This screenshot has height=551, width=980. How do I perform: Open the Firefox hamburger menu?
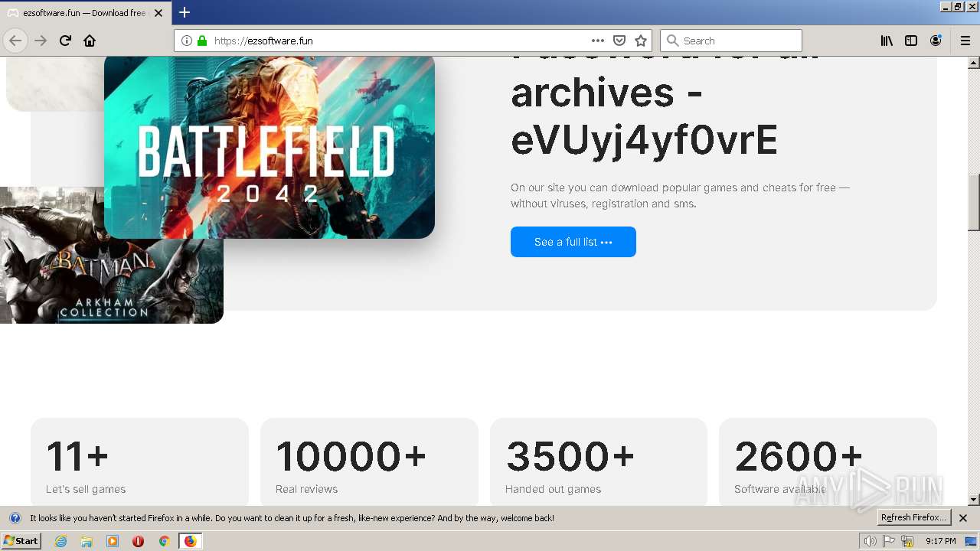(965, 41)
